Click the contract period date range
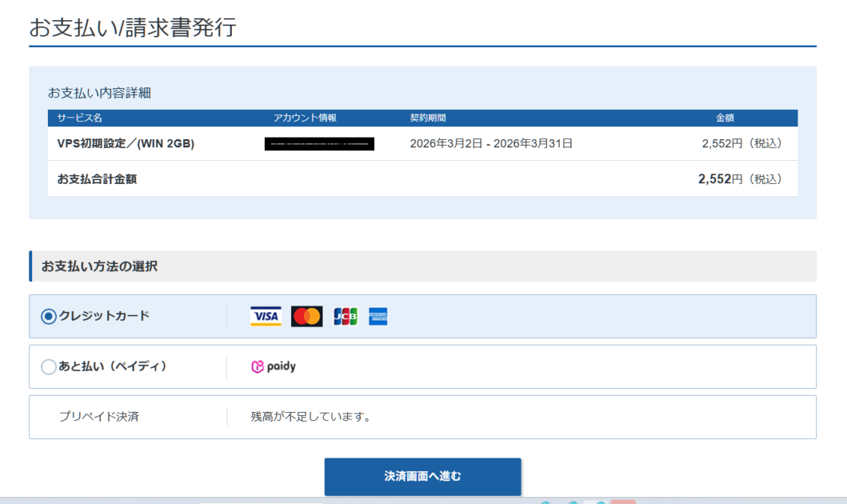The image size is (847, 504). (x=491, y=144)
